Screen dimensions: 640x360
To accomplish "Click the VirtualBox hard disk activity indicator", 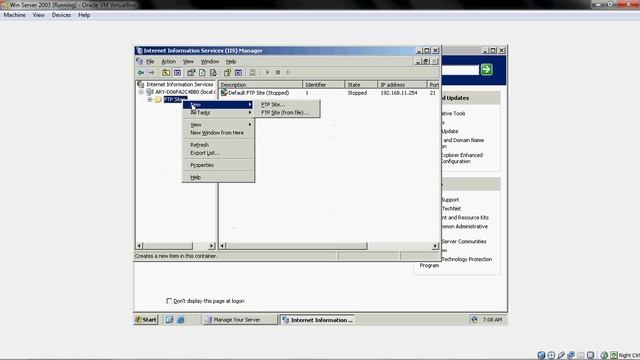I will click(x=541, y=355).
